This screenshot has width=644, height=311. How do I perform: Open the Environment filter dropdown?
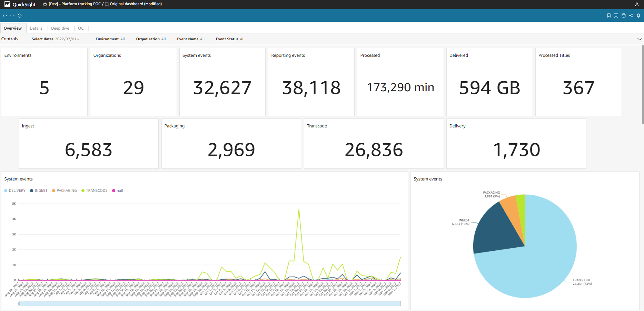click(x=110, y=39)
